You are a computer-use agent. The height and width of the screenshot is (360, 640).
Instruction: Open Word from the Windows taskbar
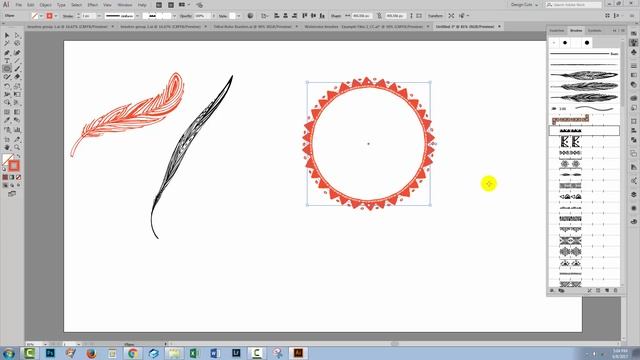(x=215, y=353)
